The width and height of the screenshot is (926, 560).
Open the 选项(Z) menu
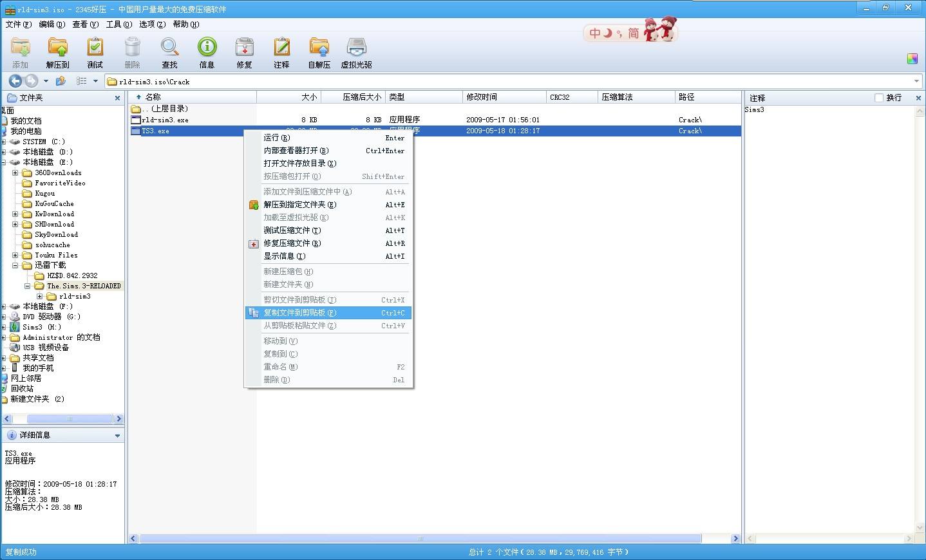click(152, 24)
